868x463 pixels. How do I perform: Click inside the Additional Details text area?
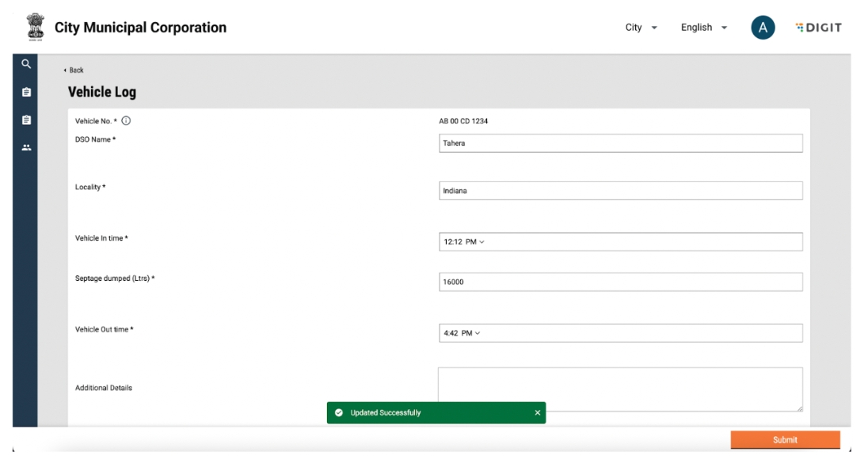tap(620, 389)
